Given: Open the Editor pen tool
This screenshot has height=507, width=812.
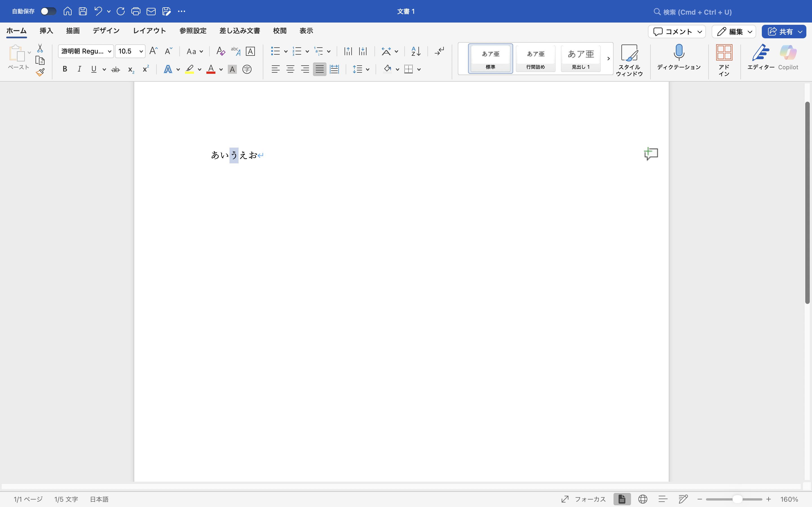Looking at the screenshot, I should [761, 58].
